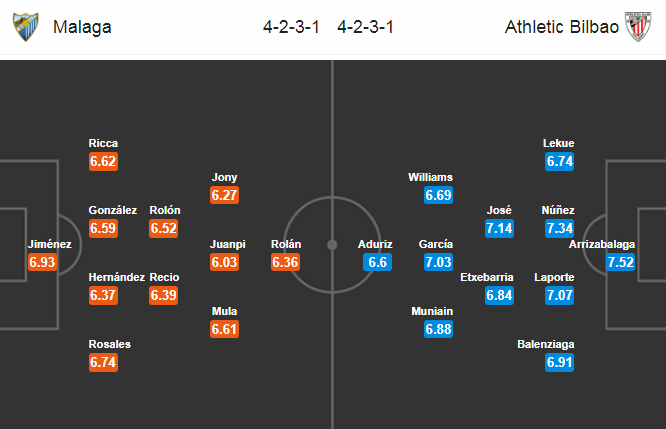Viewport: 666px width, 429px height.
Task: Select Jiménez's 6.93 rating badge
Action: click(x=42, y=262)
